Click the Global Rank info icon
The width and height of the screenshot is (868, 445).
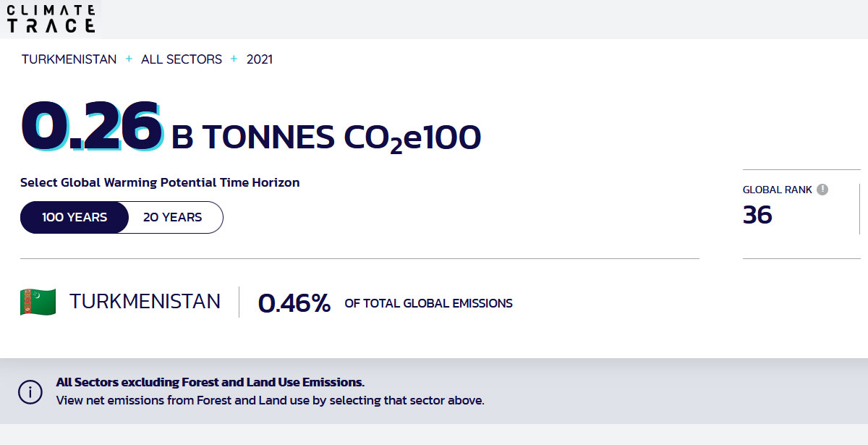[822, 190]
